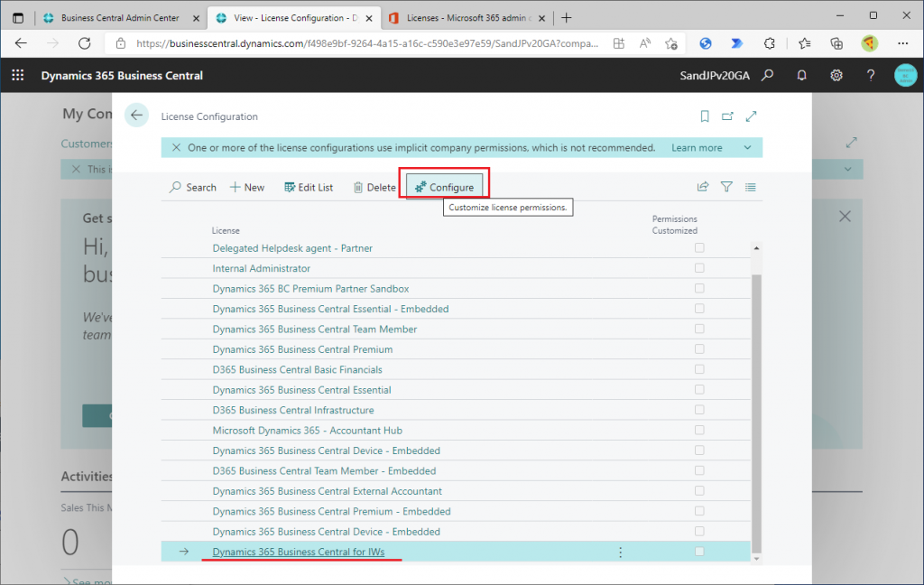Viewport: 924px width, 585px height.
Task: Click the expand page arrows icon
Action: tap(751, 116)
